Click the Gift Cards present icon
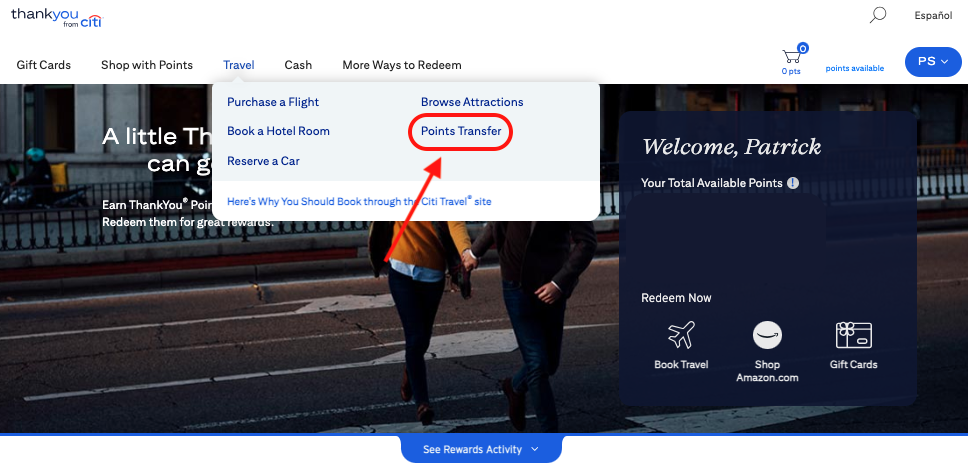Viewport: 968px width, 473px height. (853, 335)
